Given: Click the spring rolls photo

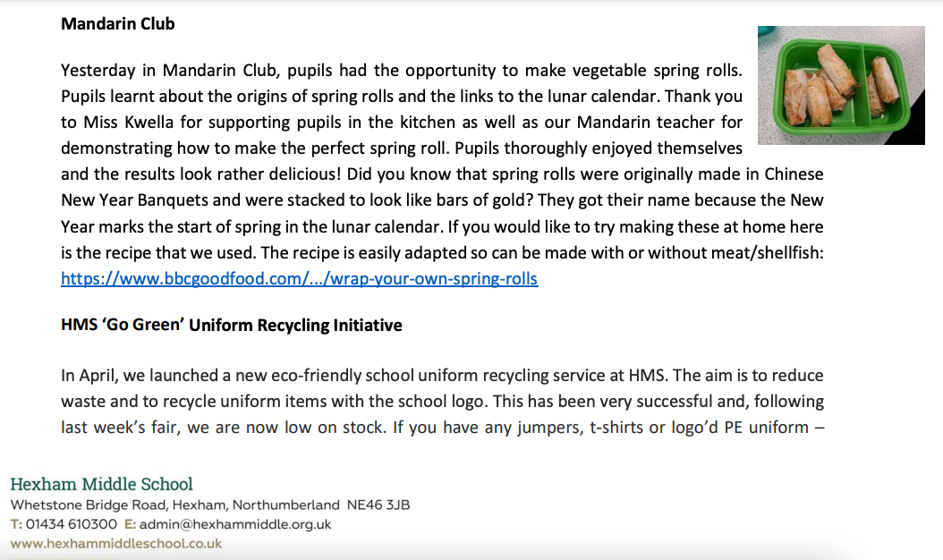Looking at the screenshot, I should click(841, 85).
